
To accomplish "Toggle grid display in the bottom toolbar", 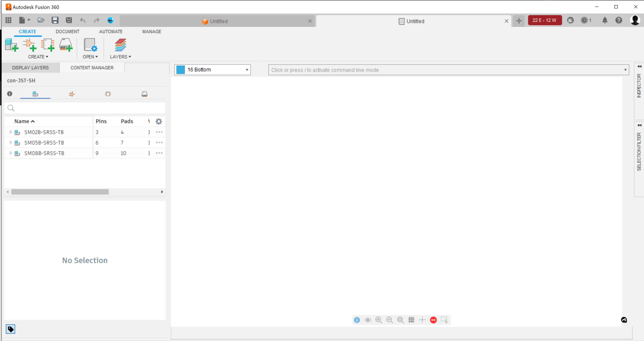I will pyautogui.click(x=411, y=320).
